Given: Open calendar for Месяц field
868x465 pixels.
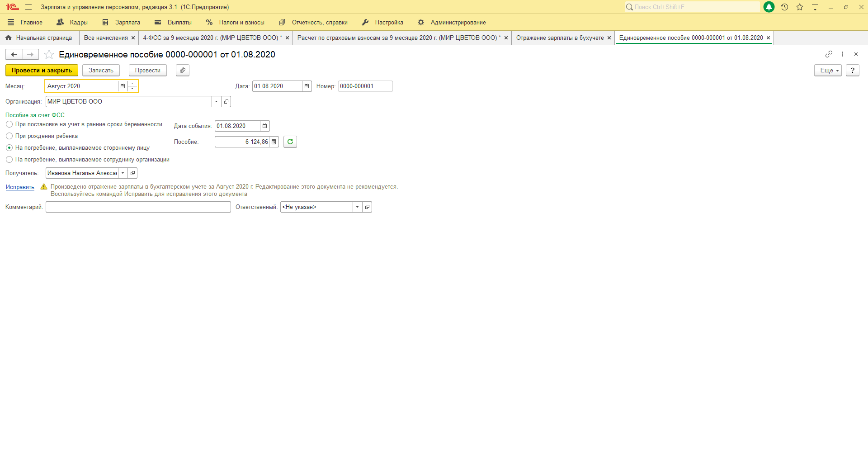Looking at the screenshot, I should point(123,86).
